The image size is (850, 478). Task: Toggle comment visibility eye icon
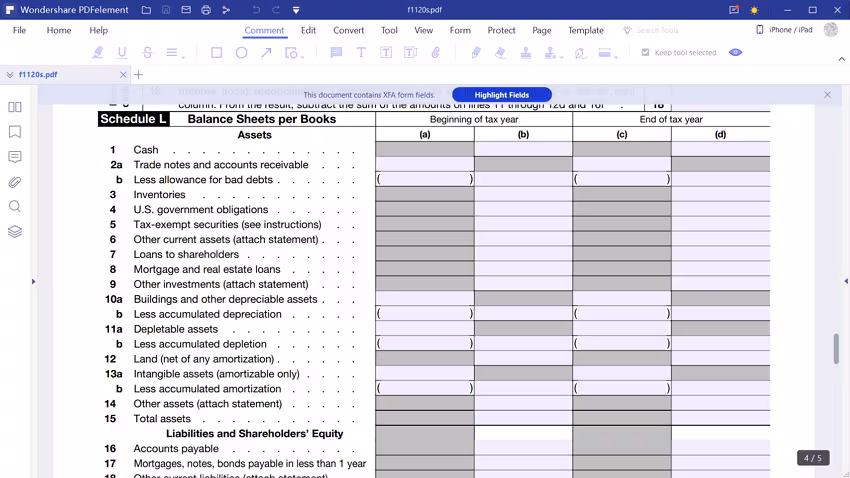tap(735, 53)
